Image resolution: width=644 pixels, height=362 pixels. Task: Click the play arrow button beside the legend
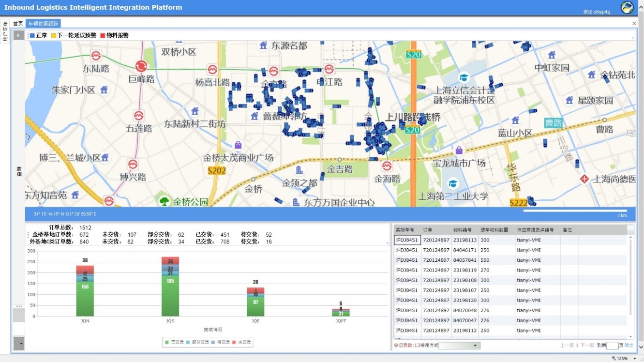click(x=18, y=35)
